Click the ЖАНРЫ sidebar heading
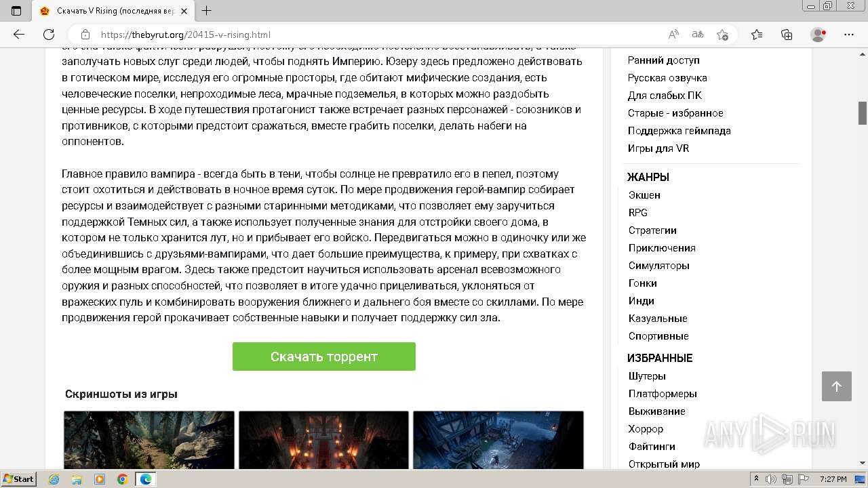This screenshot has width=868, height=488. pyautogui.click(x=648, y=178)
